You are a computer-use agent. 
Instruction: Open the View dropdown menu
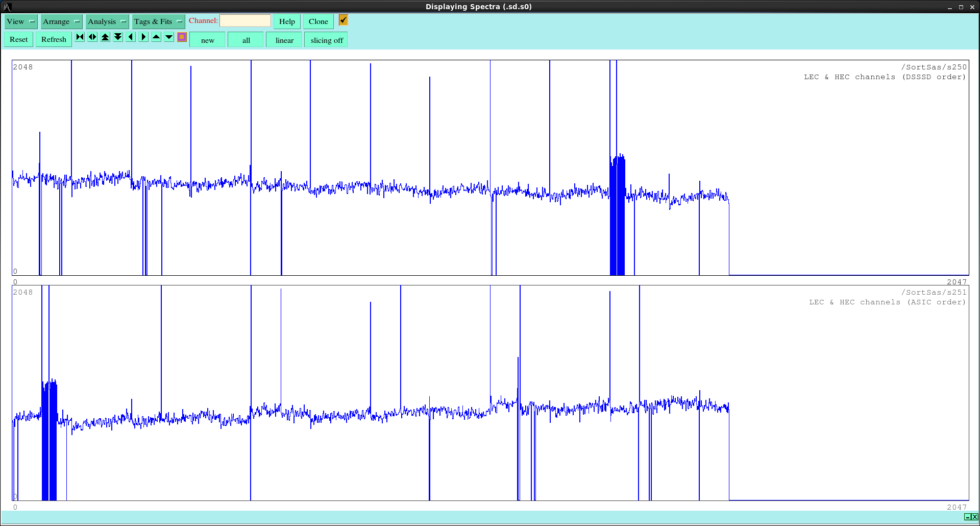[21, 21]
